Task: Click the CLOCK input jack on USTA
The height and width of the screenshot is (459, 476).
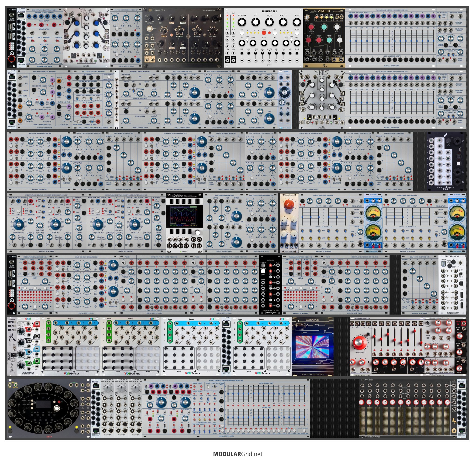Action: coord(10,385)
